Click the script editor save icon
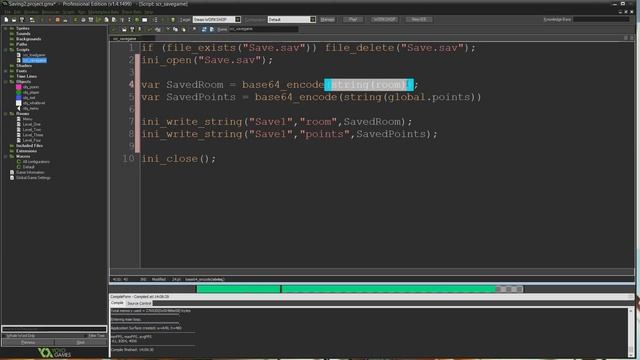Viewport: 640px width, 360px height. [x=132, y=29]
